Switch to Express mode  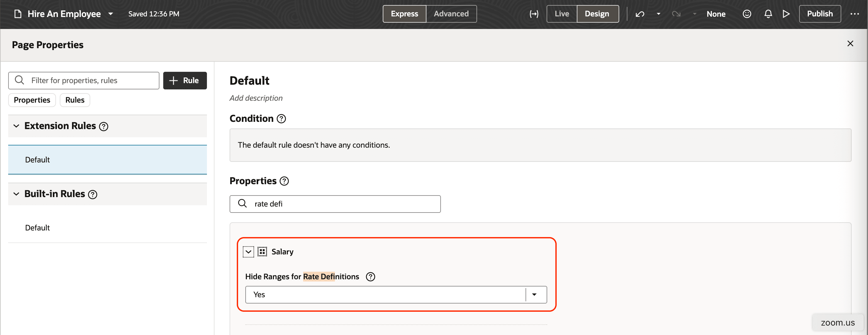point(404,14)
